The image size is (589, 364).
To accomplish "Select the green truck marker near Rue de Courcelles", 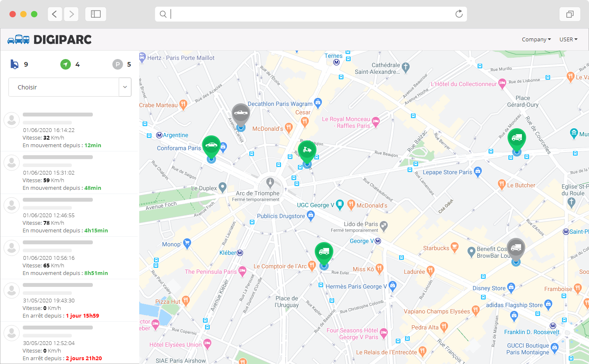I will coord(516,138).
